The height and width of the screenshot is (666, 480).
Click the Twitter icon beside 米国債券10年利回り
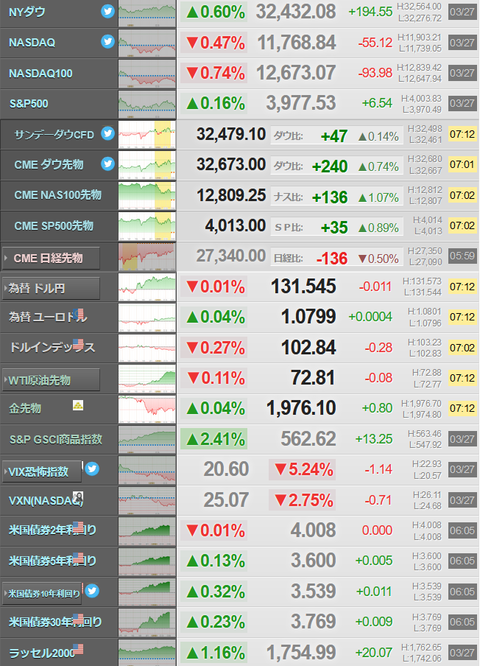(92, 590)
